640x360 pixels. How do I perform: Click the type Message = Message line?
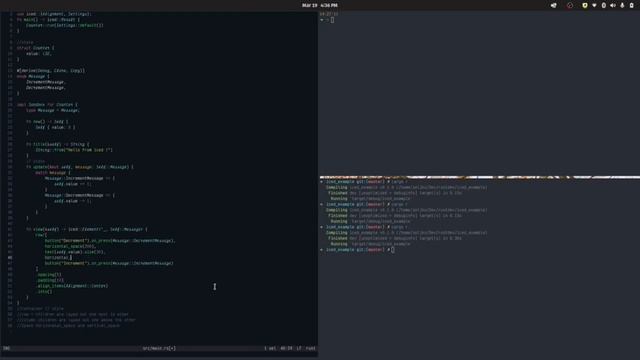(53, 110)
